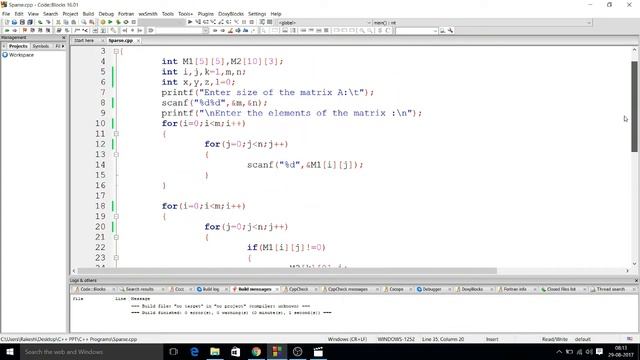This screenshot has width=640, height=360.
Task: Click the Debug/Continue arrow icon
Action: pos(190,22)
